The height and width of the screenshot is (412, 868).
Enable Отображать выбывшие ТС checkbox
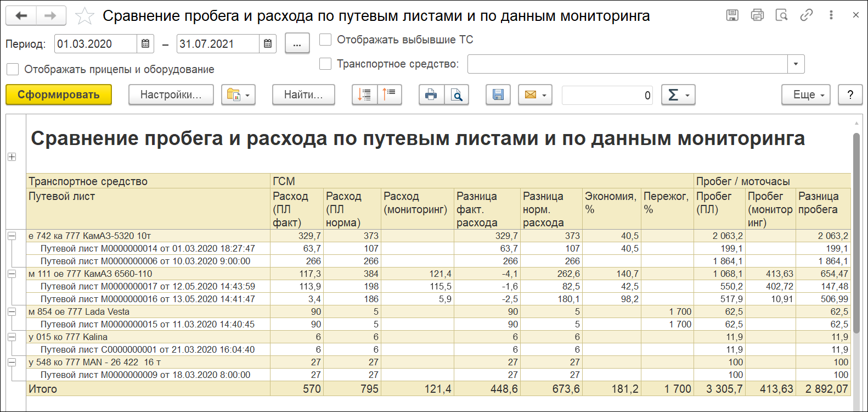325,40
